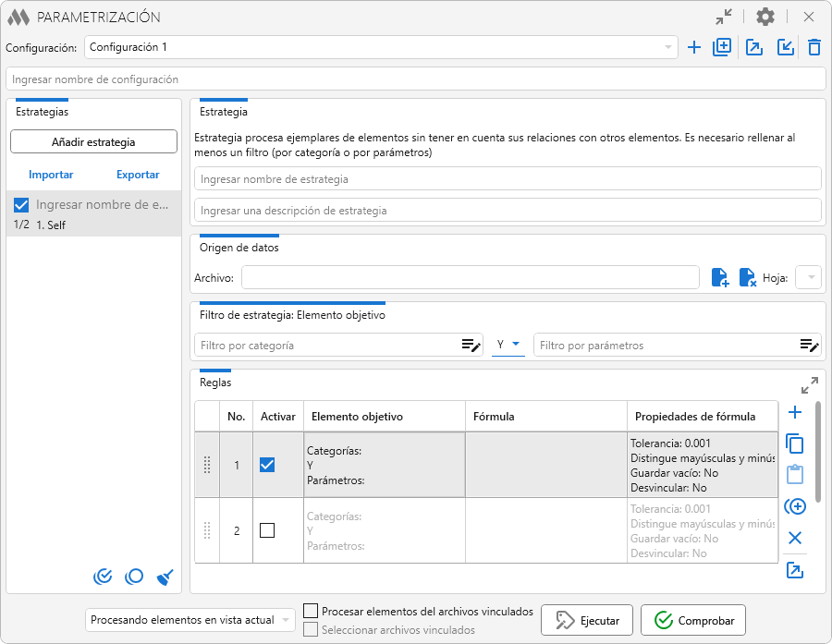Viewport: 832px width, 644px height.
Task: Delete configuration using trash icon
Action: pos(814,47)
